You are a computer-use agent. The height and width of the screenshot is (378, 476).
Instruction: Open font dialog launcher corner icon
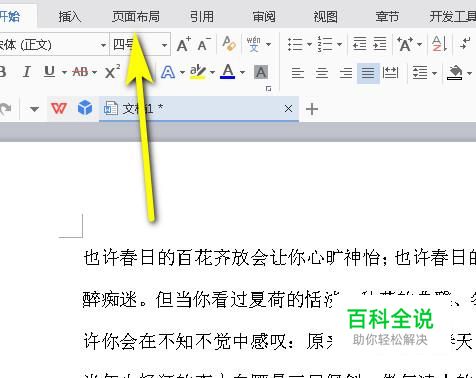pyautogui.click(x=268, y=89)
